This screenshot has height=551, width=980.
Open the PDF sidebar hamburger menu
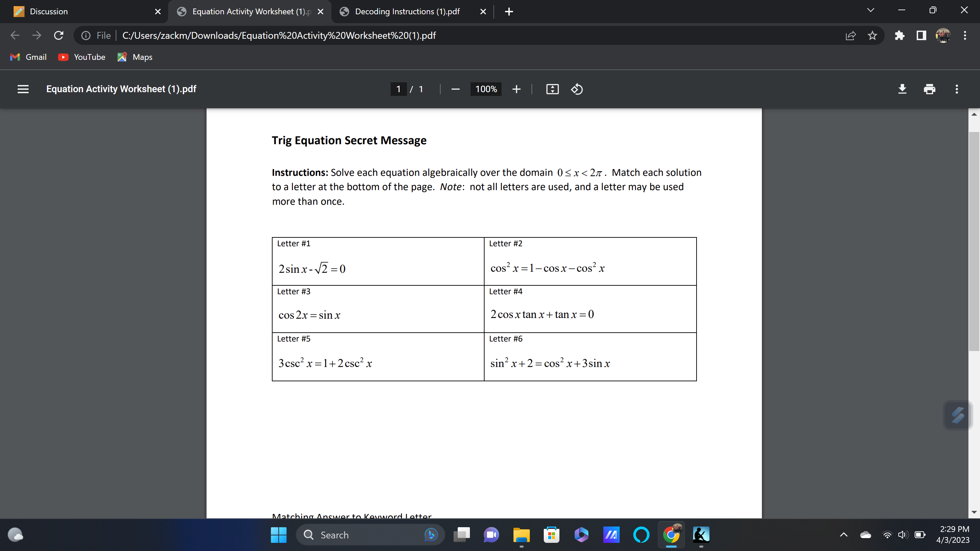22,89
